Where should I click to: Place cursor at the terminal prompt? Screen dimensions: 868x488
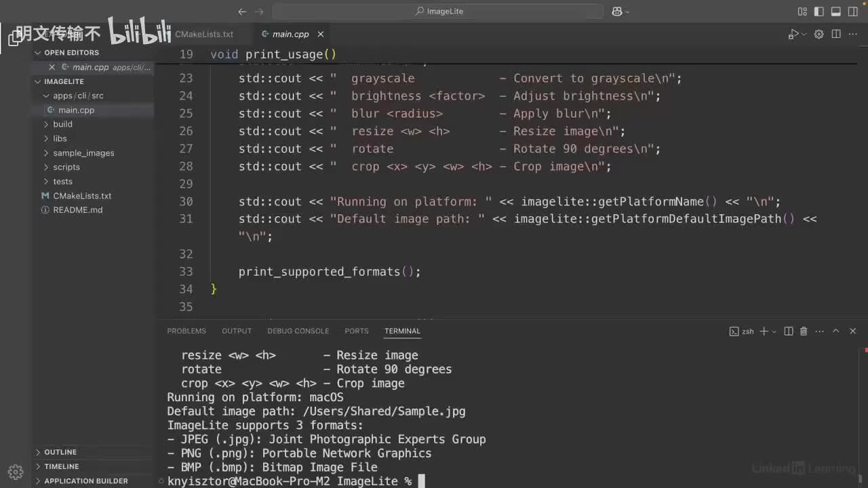point(421,481)
